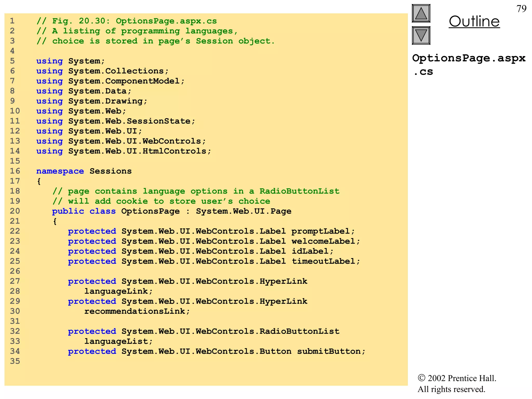Click the down arrow navigation button
This screenshot has height=399, width=532.
[x=421, y=36]
